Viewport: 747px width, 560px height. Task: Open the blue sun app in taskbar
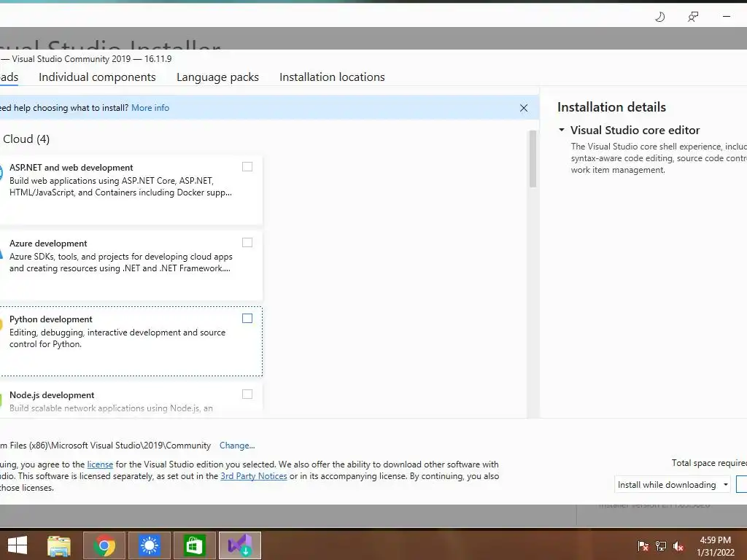[150, 545]
